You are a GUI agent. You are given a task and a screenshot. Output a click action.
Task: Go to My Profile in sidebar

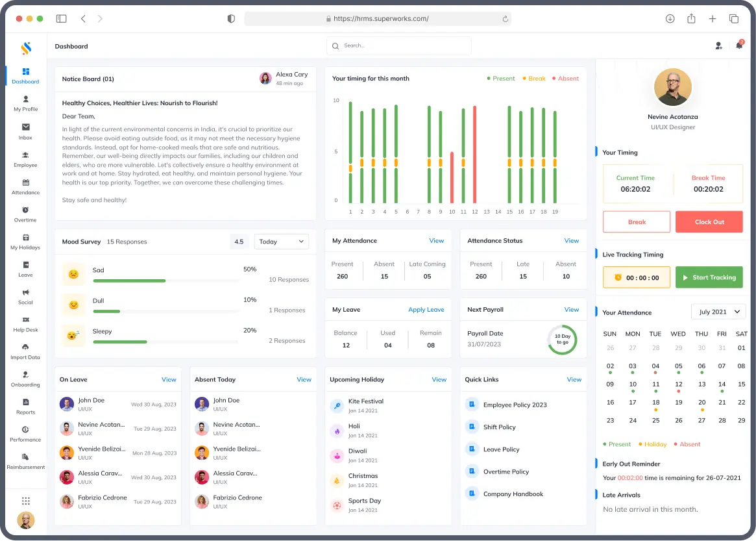coord(25,103)
